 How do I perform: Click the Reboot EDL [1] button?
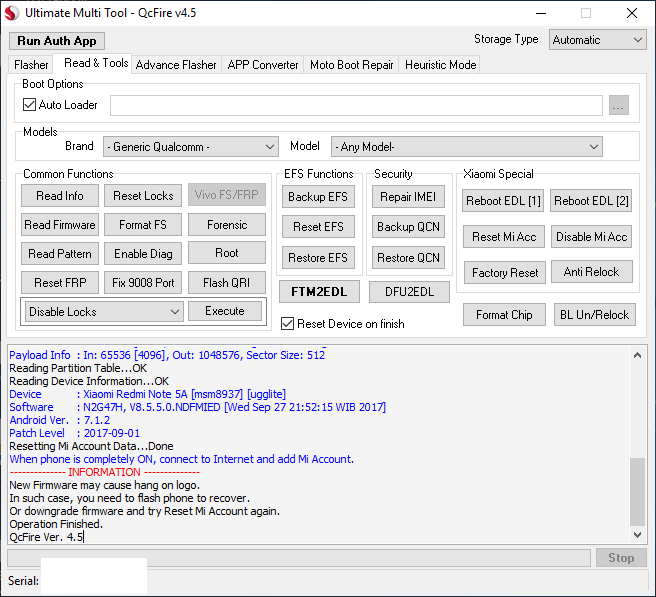503,201
